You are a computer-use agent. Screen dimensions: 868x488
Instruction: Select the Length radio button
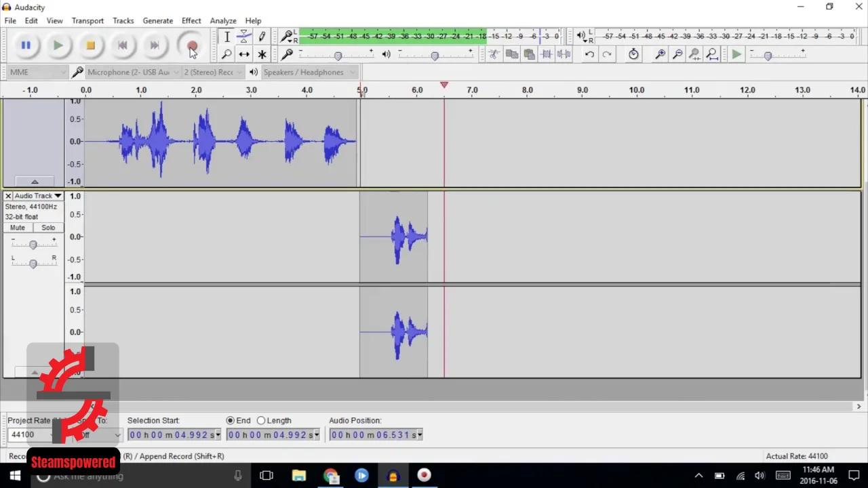point(261,421)
